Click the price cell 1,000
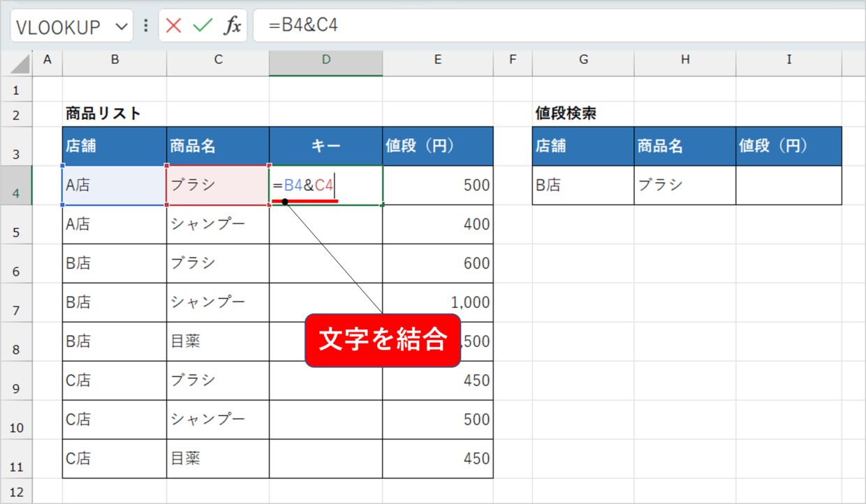 coord(438,302)
